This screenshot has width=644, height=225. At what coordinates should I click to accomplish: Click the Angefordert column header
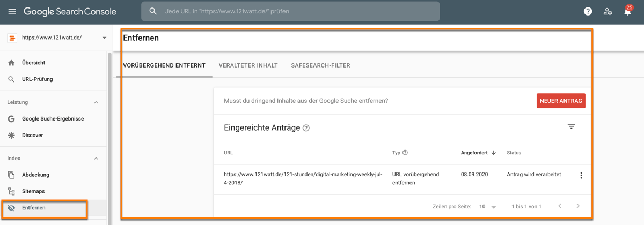coord(474,153)
